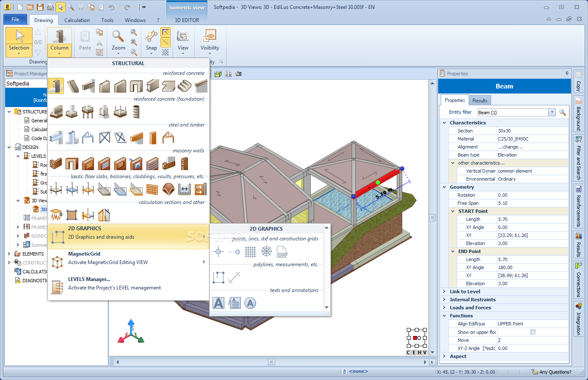This screenshot has width=588, height=380.
Task: Expand the Aspect section
Action: pos(444,356)
